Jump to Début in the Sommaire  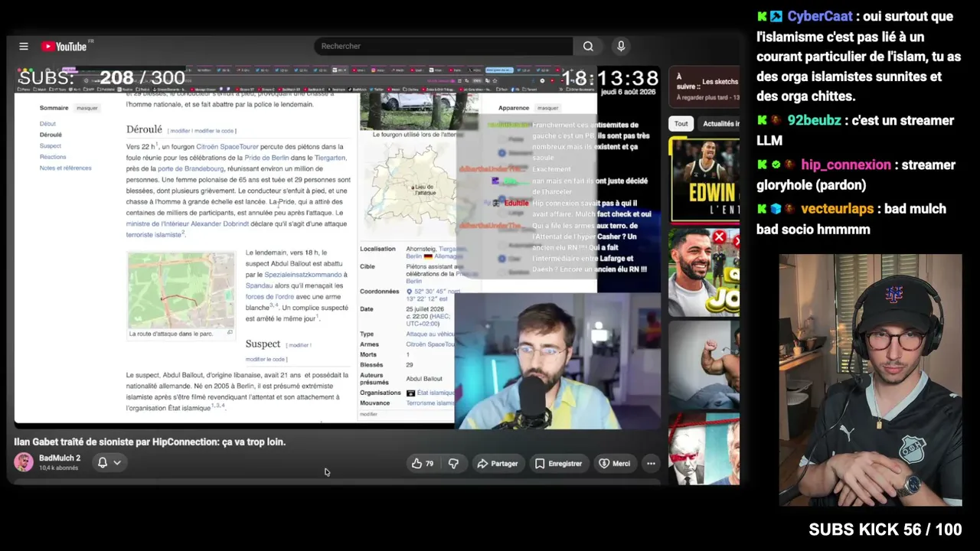coord(47,123)
